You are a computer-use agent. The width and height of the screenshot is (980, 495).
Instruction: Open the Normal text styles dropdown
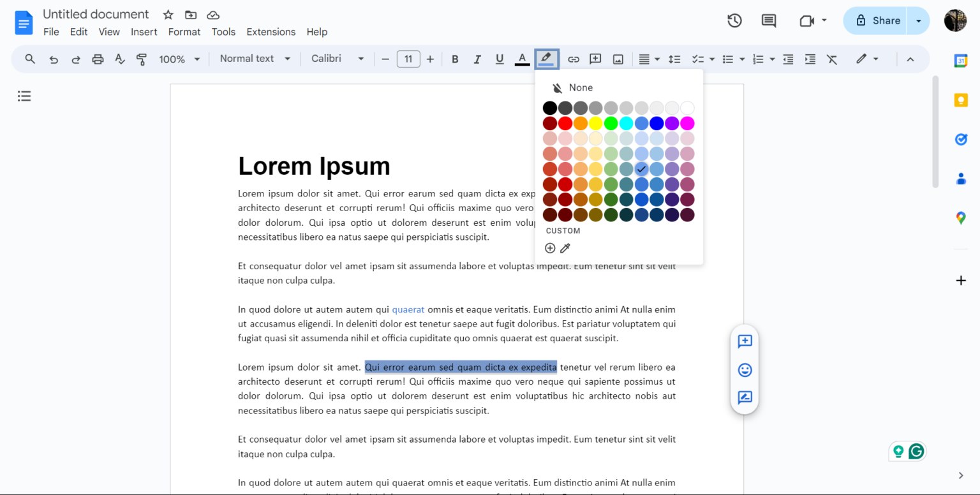coord(254,58)
